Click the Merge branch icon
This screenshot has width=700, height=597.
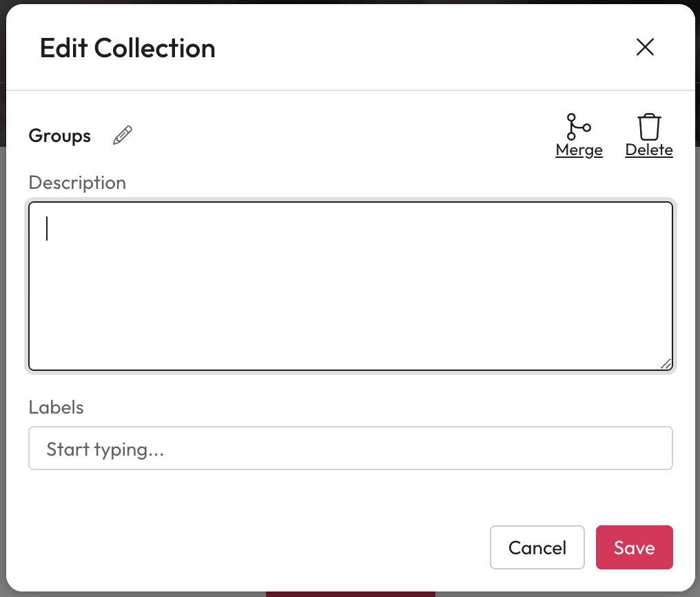click(579, 127)
